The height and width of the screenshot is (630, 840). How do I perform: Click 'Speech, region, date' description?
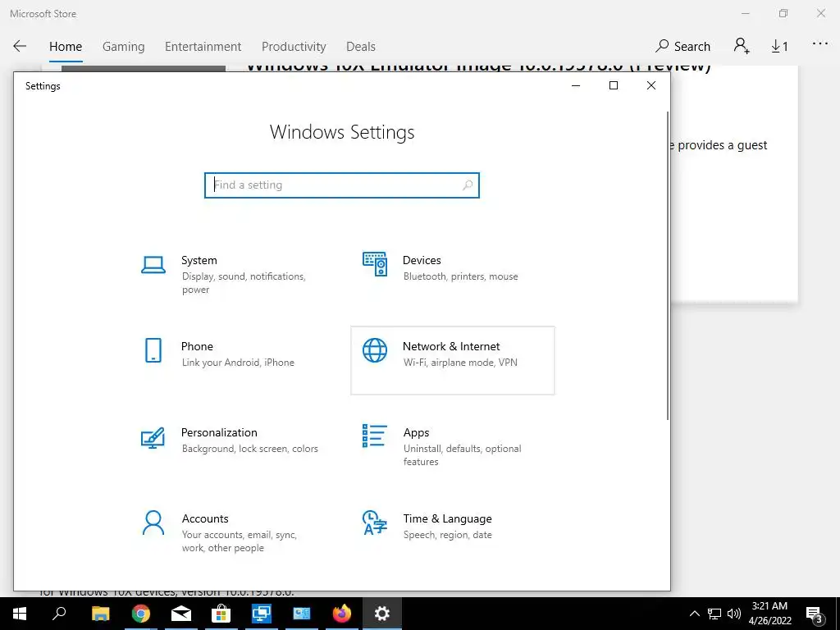tap(447, 535)
